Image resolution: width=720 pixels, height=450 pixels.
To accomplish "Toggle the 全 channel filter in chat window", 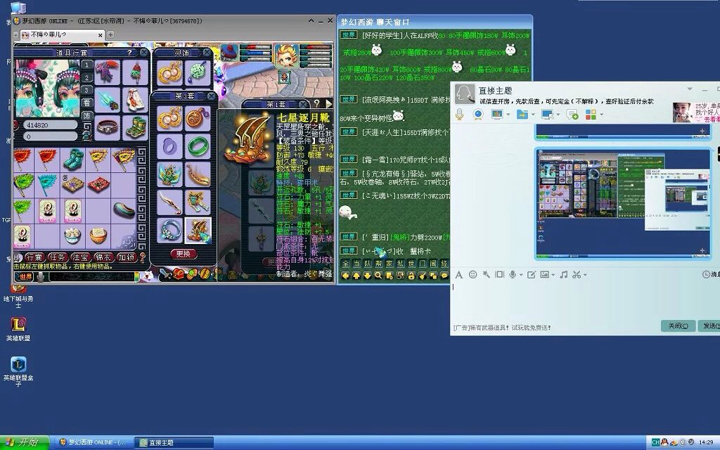I will click(345, 264).
